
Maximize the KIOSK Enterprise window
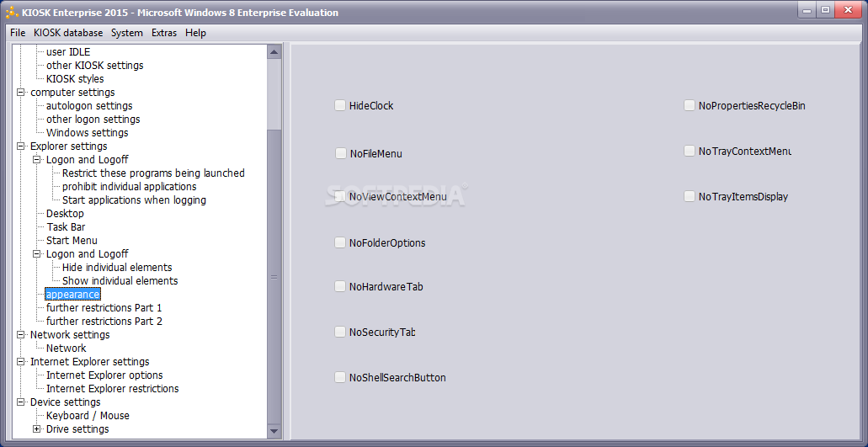click(825, 10)
